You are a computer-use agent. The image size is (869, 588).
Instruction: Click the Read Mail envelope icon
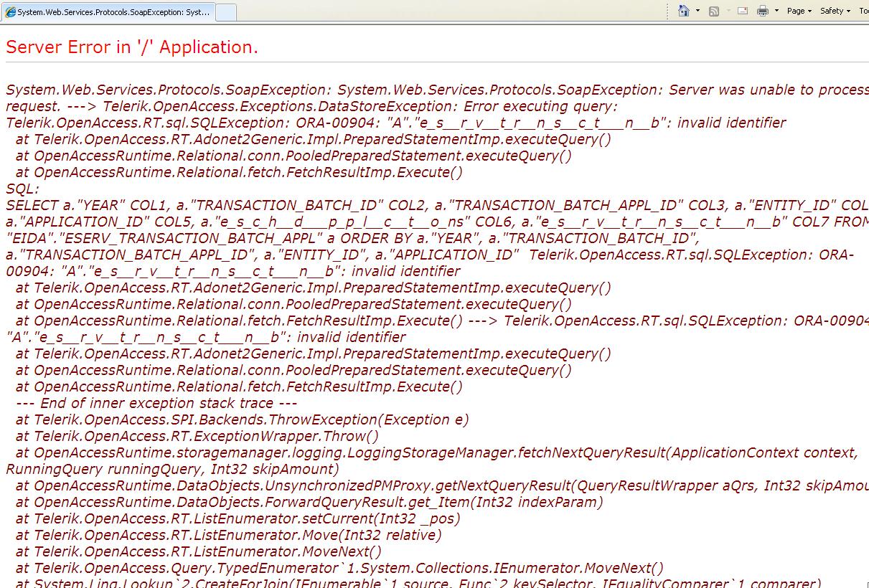pyautogui.click(x=743, y=11)
